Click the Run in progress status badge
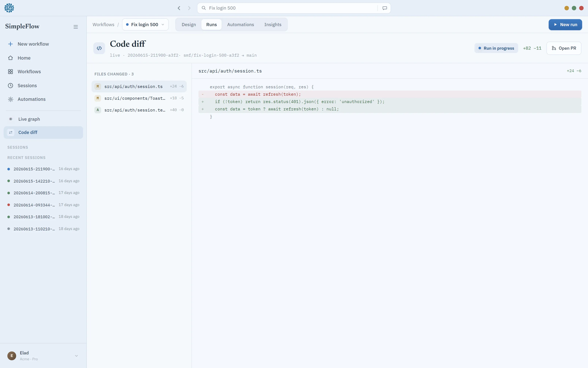This screenshot has height=368, width=588. pos(496,48)
